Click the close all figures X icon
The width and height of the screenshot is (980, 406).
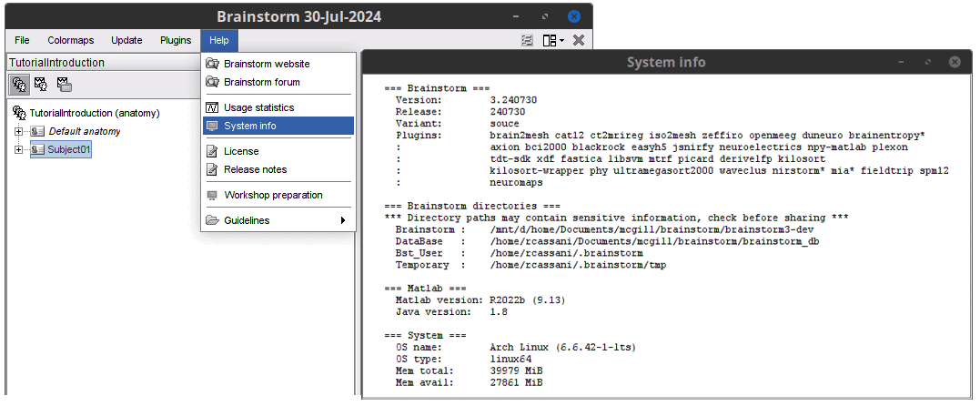(578, 41)
